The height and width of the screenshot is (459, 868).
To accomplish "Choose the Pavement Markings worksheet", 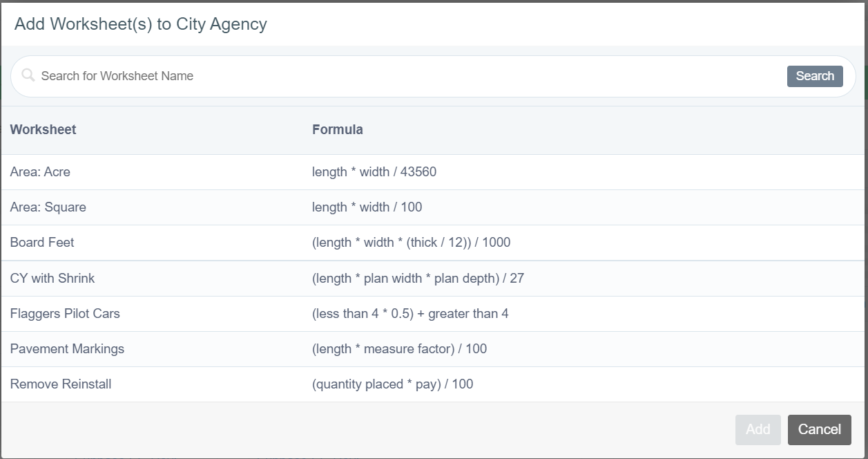I will 67,349.
